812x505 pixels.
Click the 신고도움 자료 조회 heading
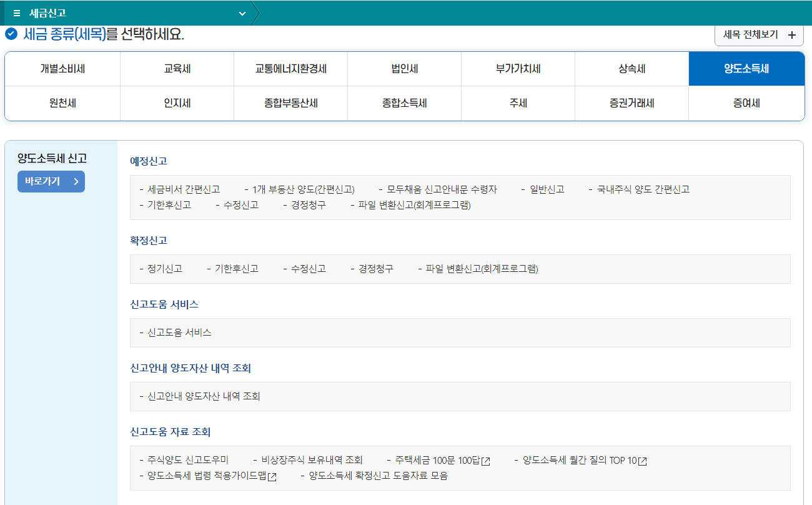(x=171, y=432)
